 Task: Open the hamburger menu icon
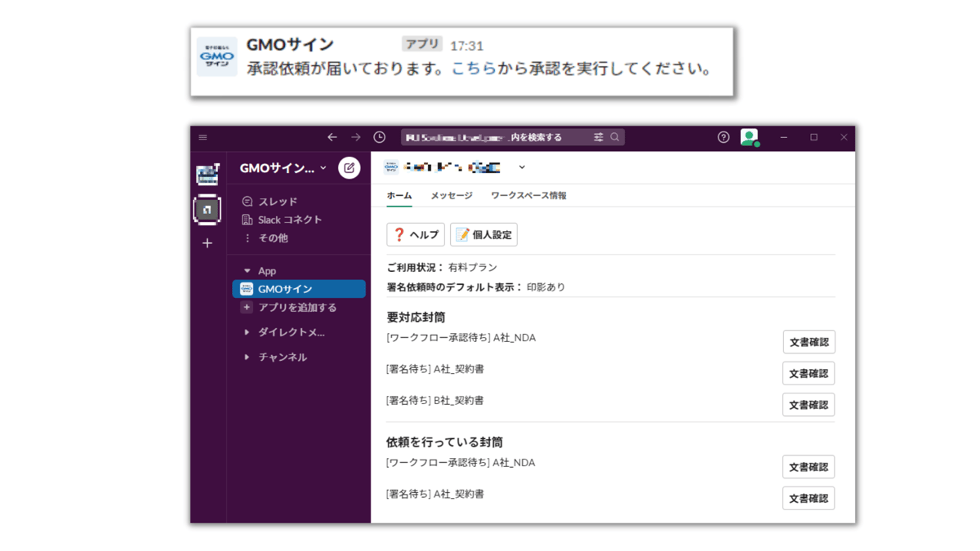pos(203,137)
